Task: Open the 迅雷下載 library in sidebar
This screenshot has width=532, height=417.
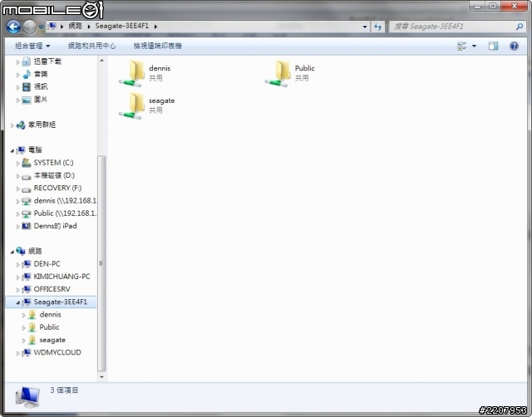Action: [47, 61]
